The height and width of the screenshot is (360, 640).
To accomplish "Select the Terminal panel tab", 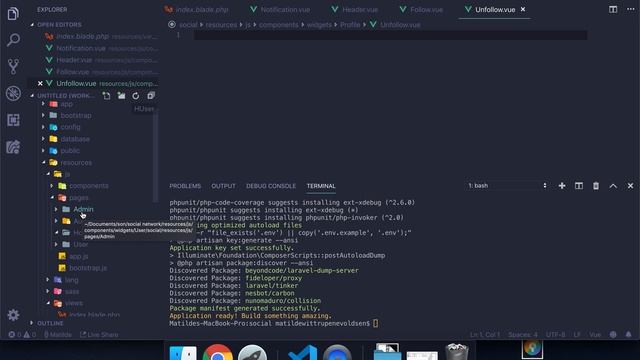I will point(321,186).
